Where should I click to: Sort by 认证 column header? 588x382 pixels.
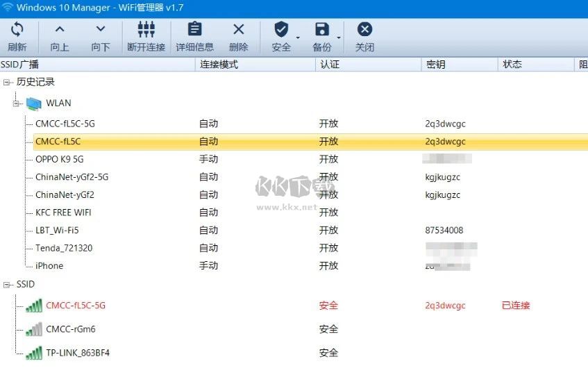tap(369, 64)
